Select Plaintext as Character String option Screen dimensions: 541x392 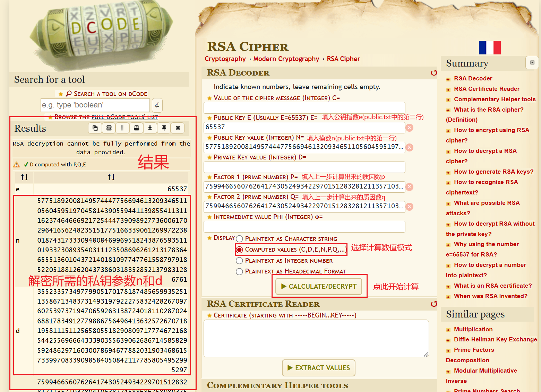coord(239,239)
